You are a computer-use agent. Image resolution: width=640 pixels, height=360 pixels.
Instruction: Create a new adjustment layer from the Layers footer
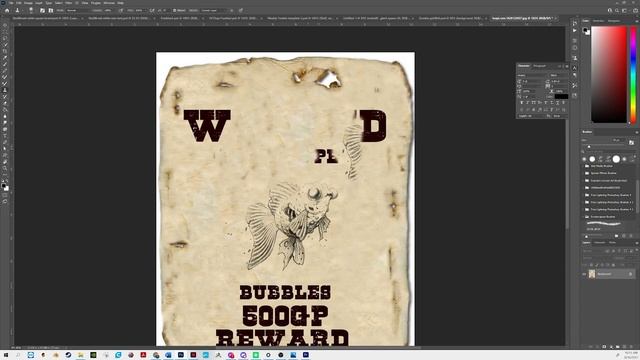[x=611, y=347]
